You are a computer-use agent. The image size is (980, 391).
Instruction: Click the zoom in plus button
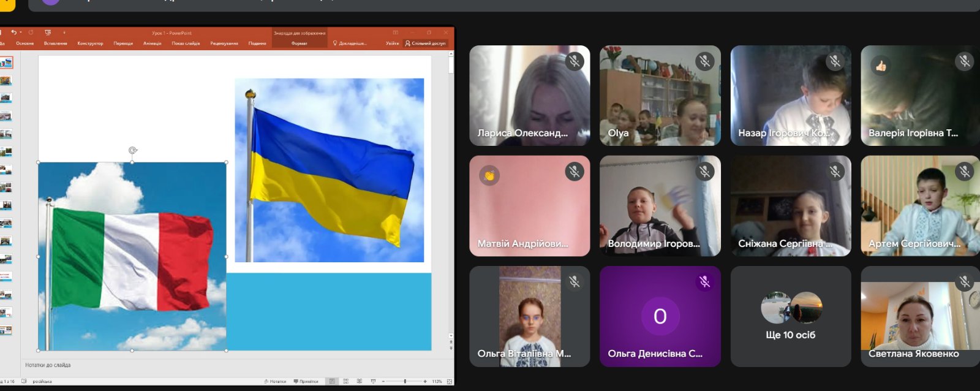coord(425,381)
